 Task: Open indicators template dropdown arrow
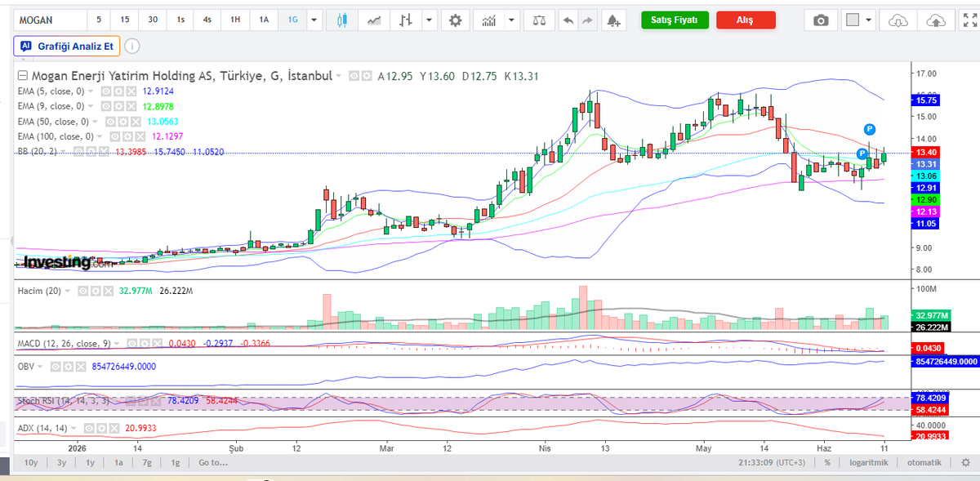[511, 20]
